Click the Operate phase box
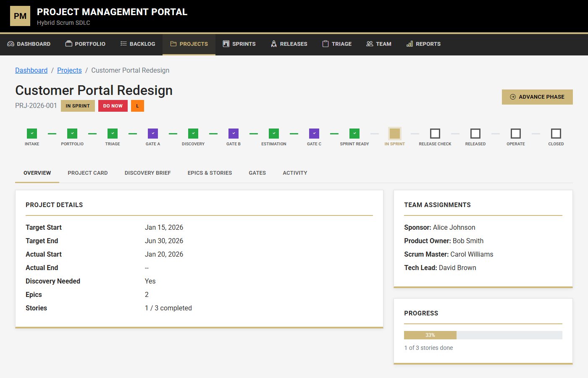 point(516,134)
